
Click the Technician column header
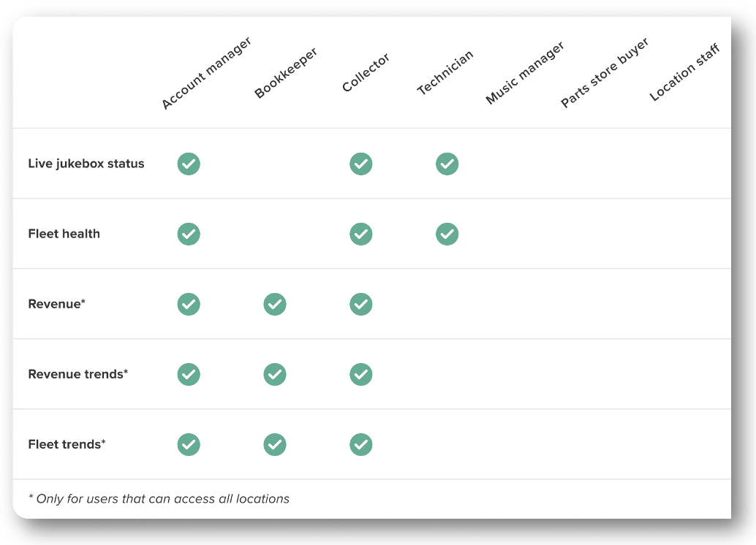pyautogui.click(x=445, y=73)
